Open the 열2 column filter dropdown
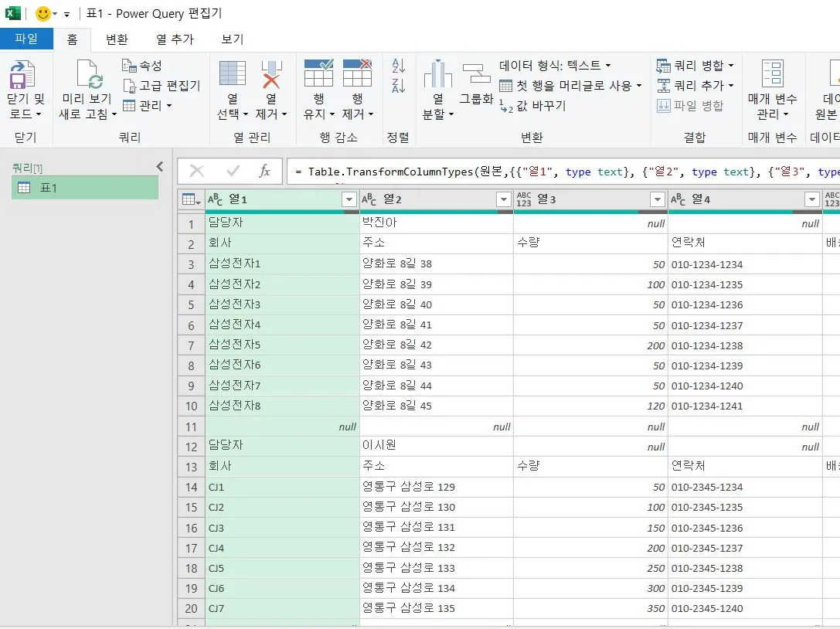Screen dimensions: 840x629 click(x=504, y=200)
